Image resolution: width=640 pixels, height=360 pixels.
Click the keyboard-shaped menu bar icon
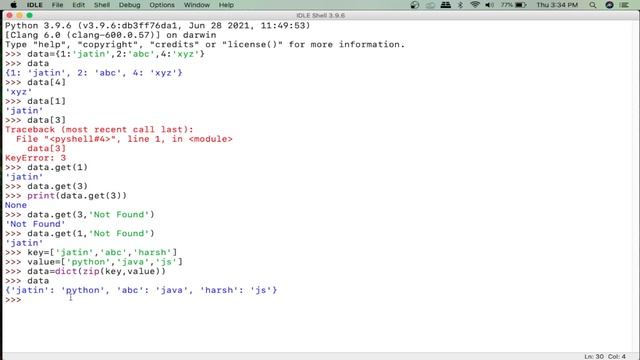[x=445, y=5]
